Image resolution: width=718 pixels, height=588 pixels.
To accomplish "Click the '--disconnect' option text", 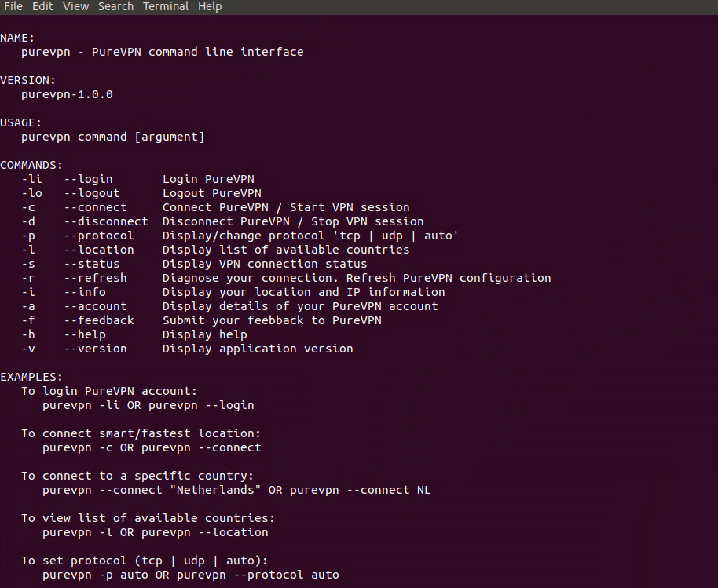I will 106,221.
